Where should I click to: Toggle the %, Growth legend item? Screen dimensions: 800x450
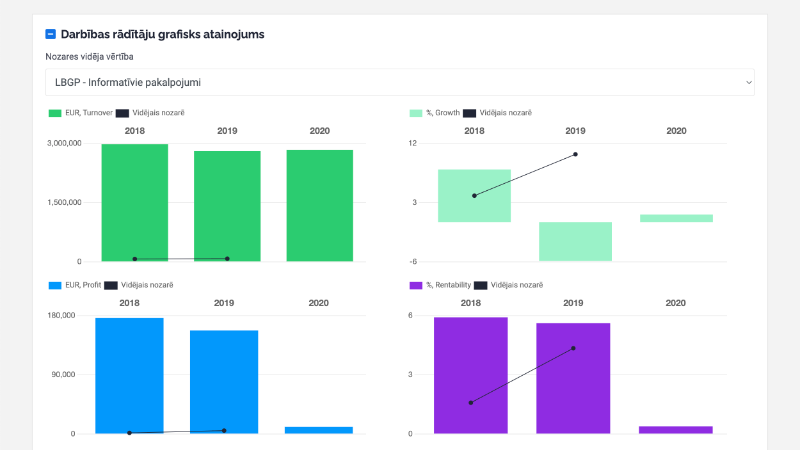click(x=442, y=113)
